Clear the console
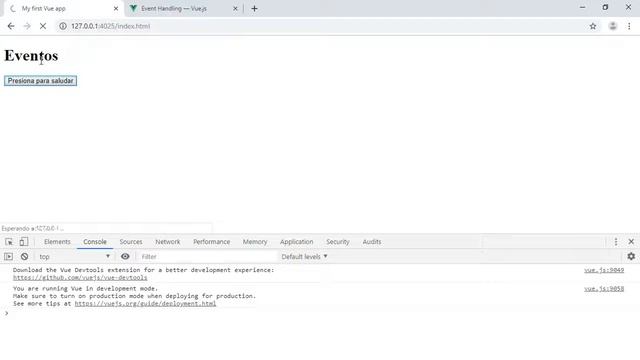This screenshot has width=640, height=360. (24, 256)
